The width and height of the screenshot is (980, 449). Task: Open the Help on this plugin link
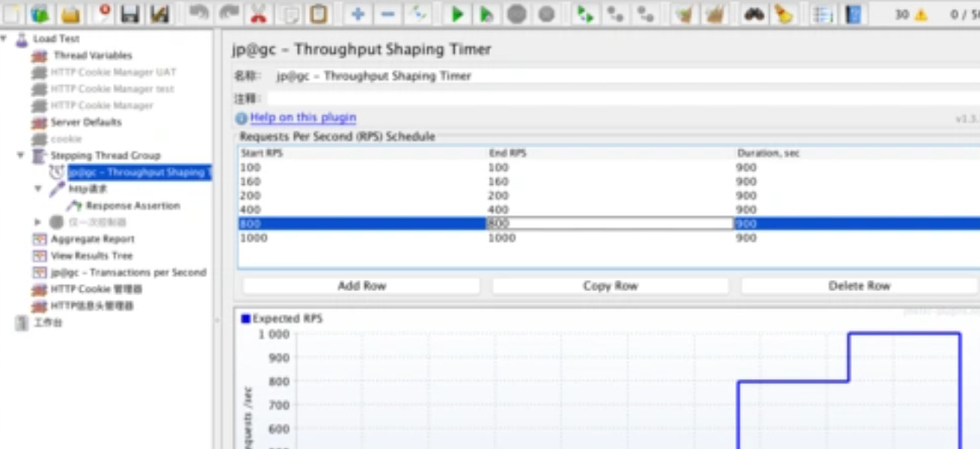303,118
